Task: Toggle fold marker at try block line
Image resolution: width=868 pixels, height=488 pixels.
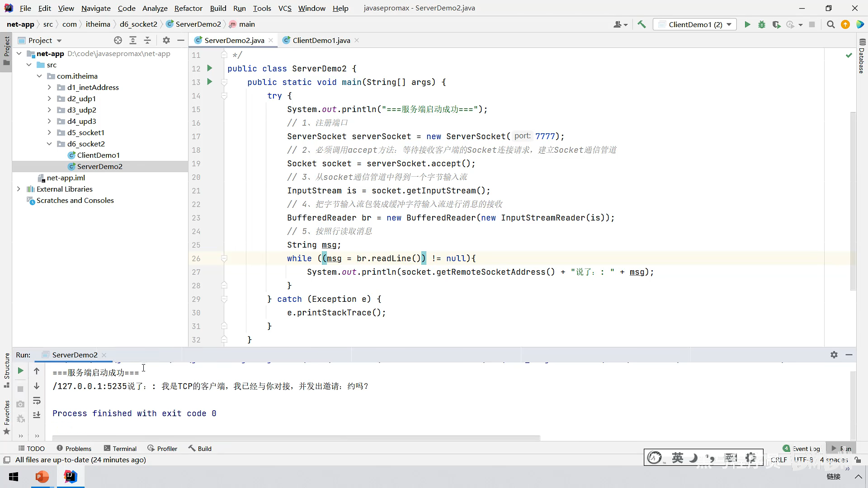Action: (224, 96)
